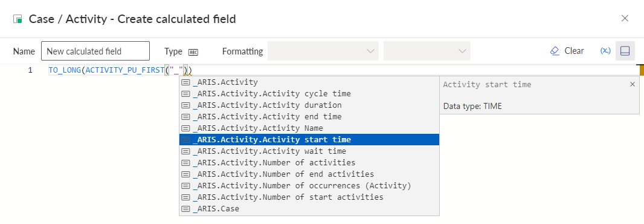Image resolution: width=644 pixels, height=224 pixels.
Task: Select _ARIS.Case suggestion
Action: 309,209
